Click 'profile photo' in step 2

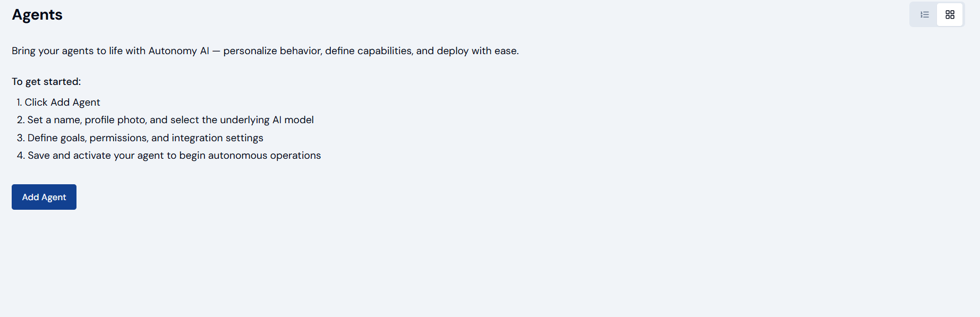[115, 120]
